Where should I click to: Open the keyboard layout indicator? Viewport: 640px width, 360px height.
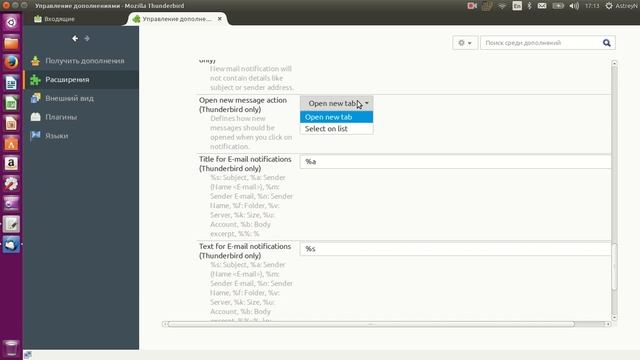pos(517,6)
